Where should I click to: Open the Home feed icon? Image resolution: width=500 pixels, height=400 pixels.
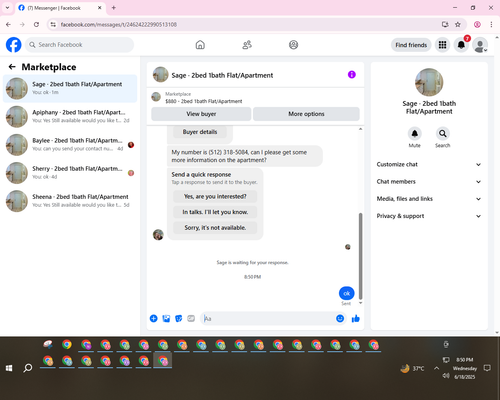pos(200,45)
